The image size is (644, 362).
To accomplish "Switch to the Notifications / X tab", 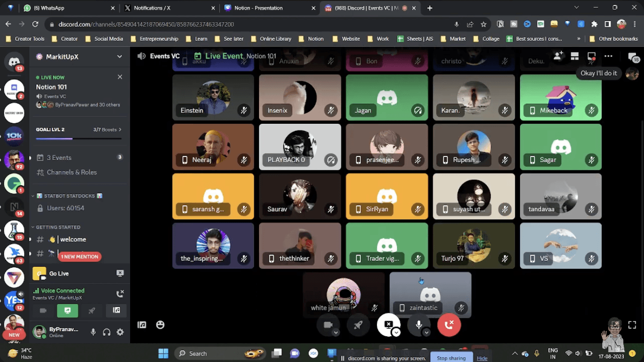I will [169, 8].
